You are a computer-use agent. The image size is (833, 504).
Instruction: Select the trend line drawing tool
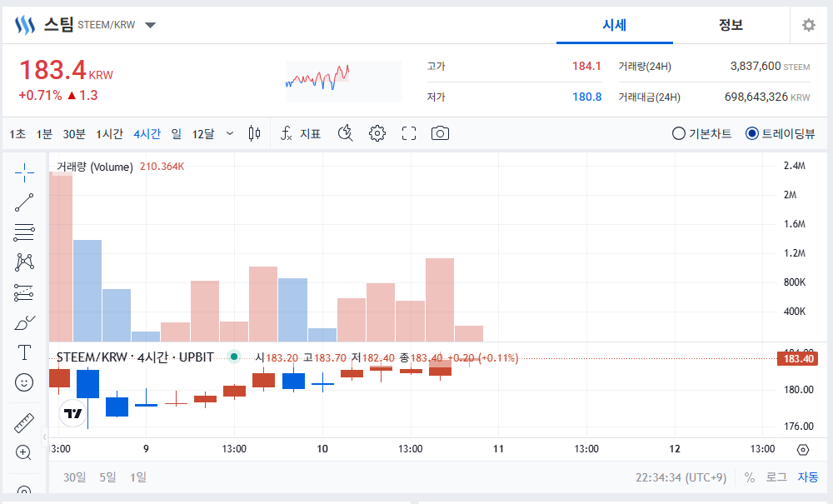[x=24, y=202]
